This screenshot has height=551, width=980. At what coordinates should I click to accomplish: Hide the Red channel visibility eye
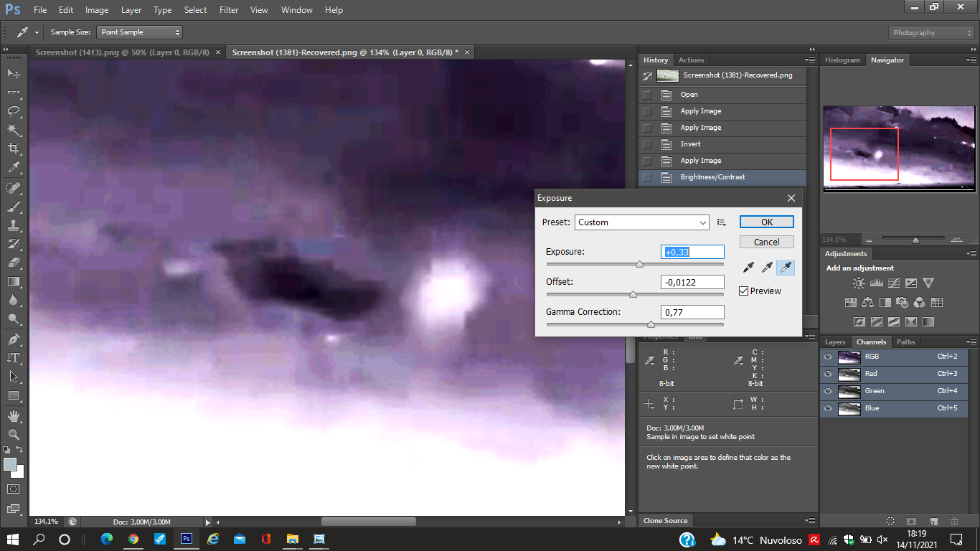tap(828, 374)
